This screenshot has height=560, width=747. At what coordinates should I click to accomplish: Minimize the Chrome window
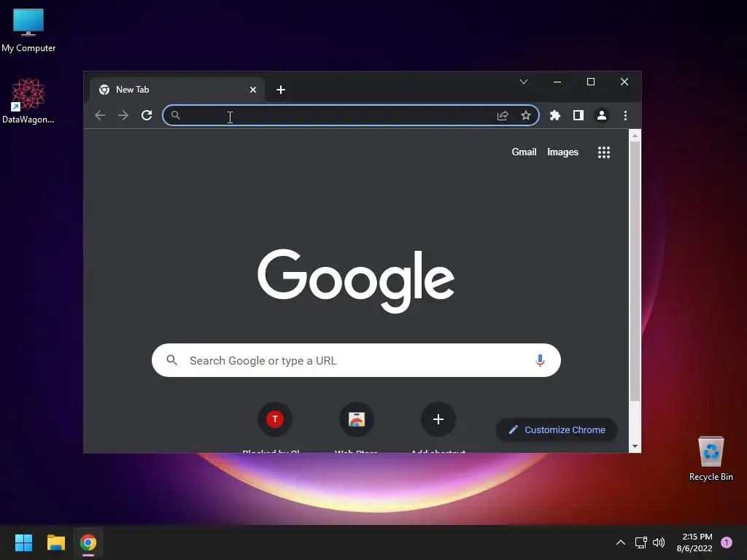click(557, 82)
